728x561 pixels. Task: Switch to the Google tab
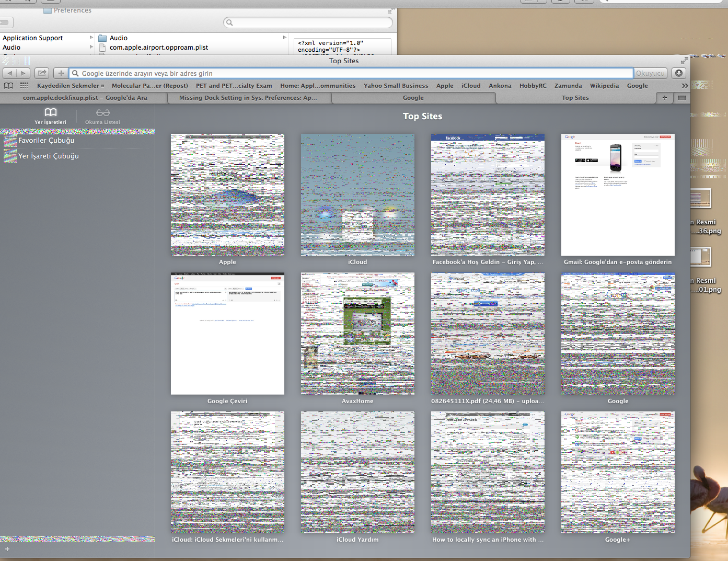click(x=413, y=98)
